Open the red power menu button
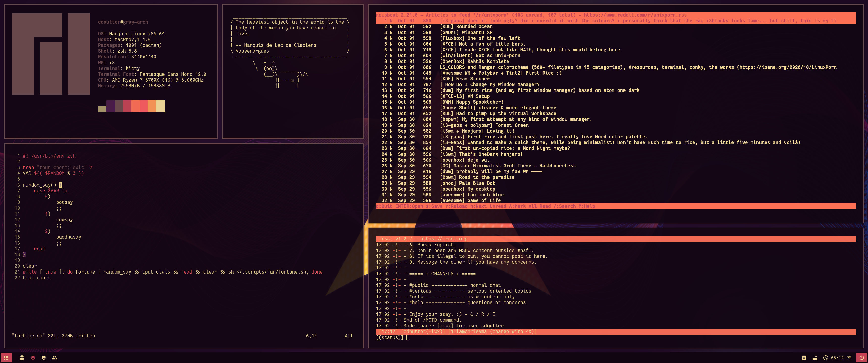 [x=862, y=358]
